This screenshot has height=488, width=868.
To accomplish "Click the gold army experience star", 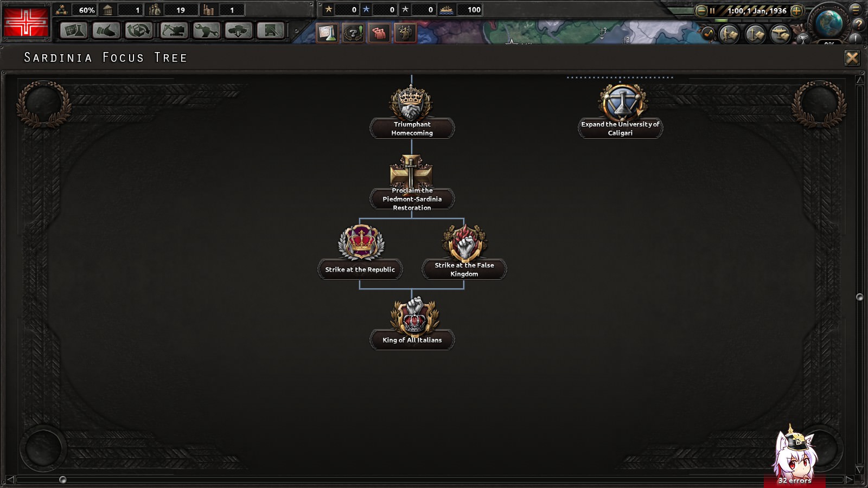I will coord(329,9).
